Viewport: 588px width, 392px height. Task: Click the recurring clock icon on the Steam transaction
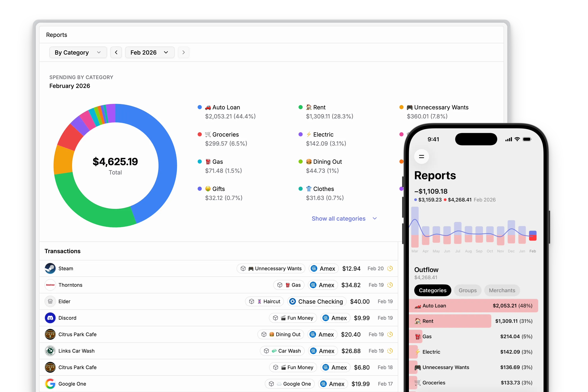(x=390, y=268)
